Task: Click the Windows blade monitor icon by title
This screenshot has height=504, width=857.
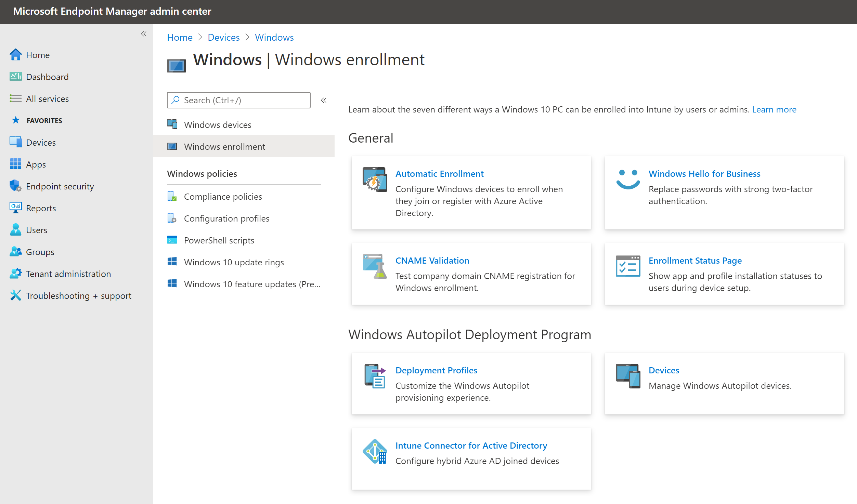Action: pyautogui.click(x=177, y=66)
